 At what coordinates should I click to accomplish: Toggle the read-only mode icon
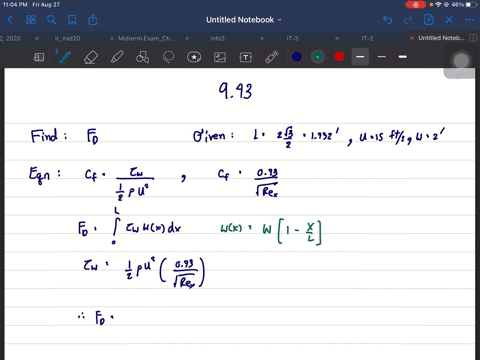pos(39,57)
